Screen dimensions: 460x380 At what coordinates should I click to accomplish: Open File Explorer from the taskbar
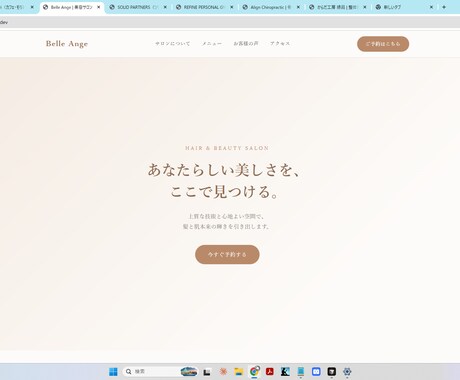point(239,371)
